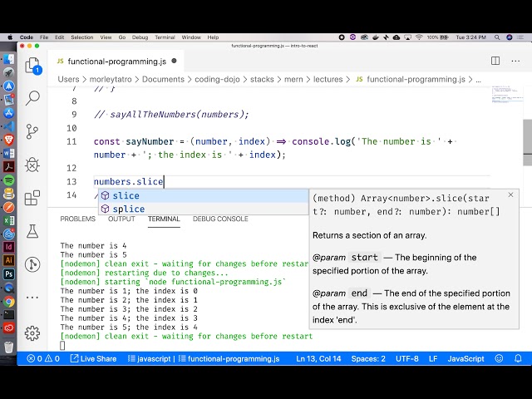This screenshot has width=532, height=399.
Task: Open the Selection menu
Action: point(81,37)
